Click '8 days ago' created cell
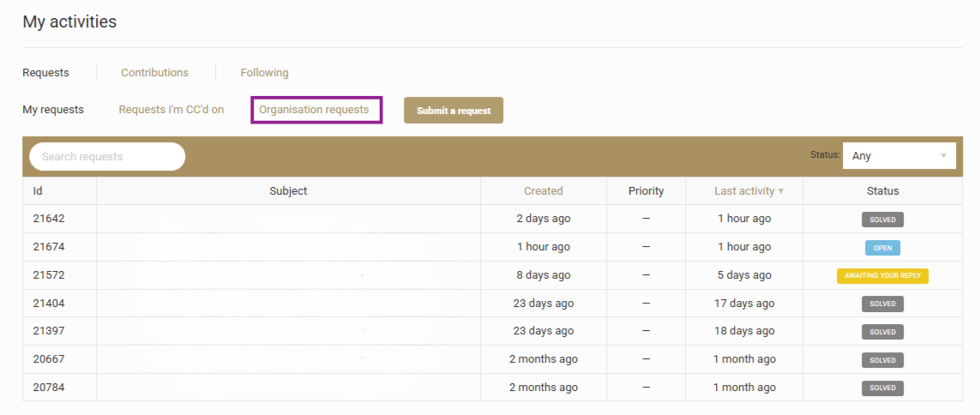The height and width of the screenshot is (415, 980). pyautogui.click(x=543, y=275)
